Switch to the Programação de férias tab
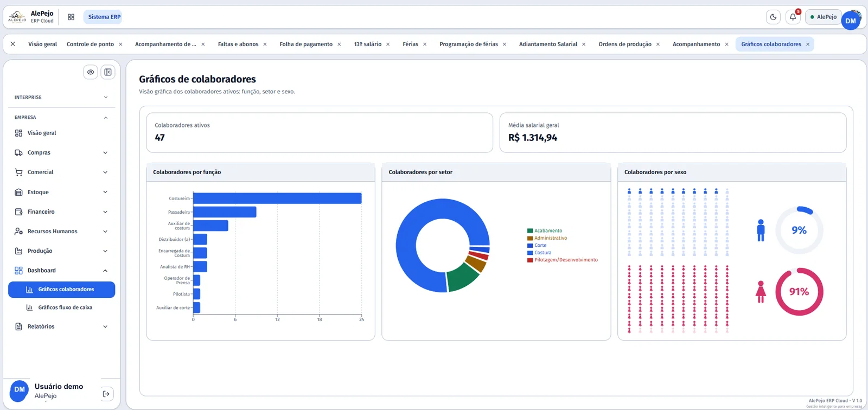This screenshot has height=410, width=868. tap(469, 44)
